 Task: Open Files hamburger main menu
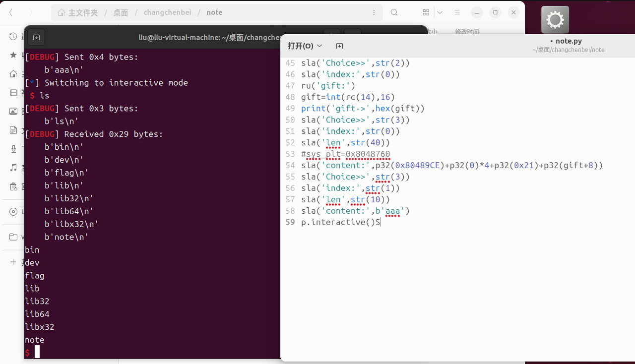pyautogui.click(x=457, y=12)
